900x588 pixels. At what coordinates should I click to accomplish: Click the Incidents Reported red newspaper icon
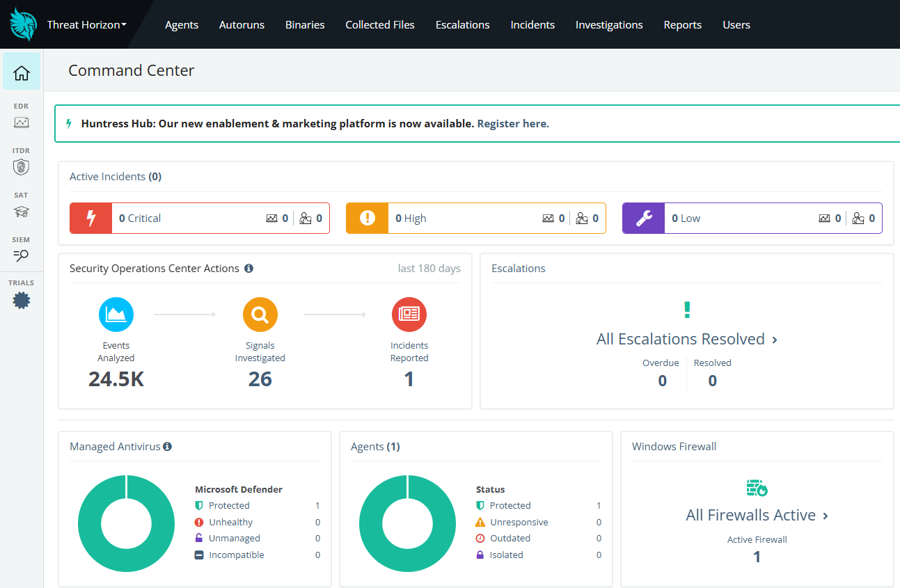pos(409,315)
